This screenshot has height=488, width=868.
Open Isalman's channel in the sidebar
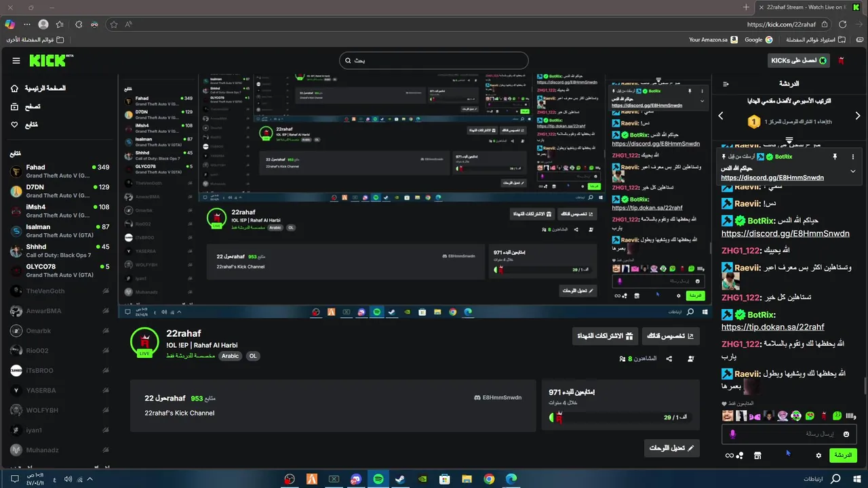[60, 231]
